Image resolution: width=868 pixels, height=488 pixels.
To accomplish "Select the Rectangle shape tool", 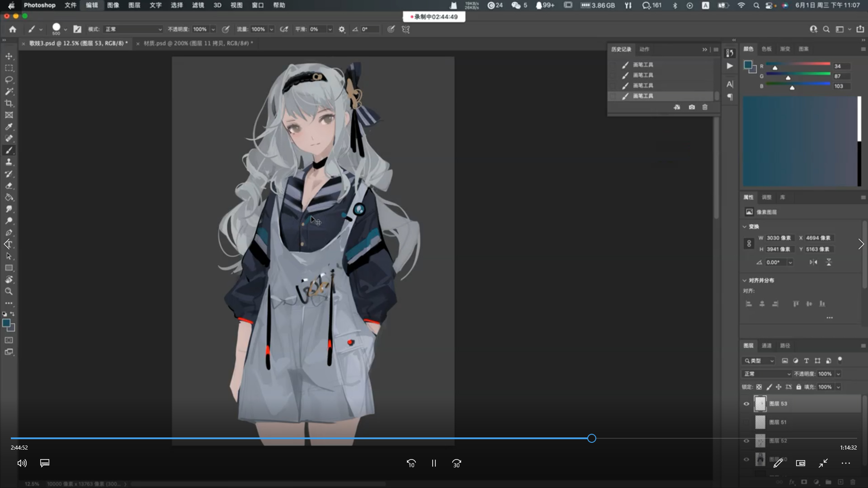I will coord(9,268).
